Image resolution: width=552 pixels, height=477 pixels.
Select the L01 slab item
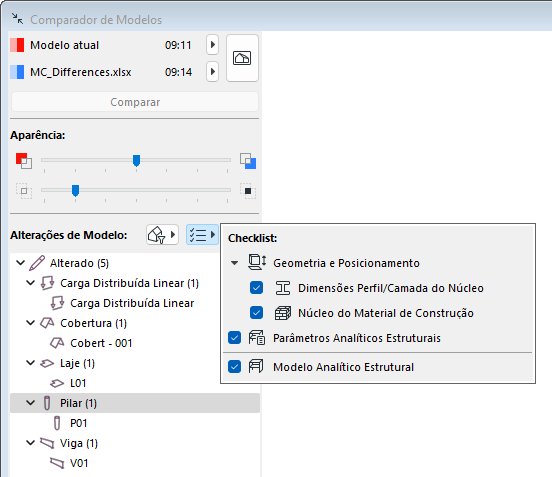(x=78, y=383)
